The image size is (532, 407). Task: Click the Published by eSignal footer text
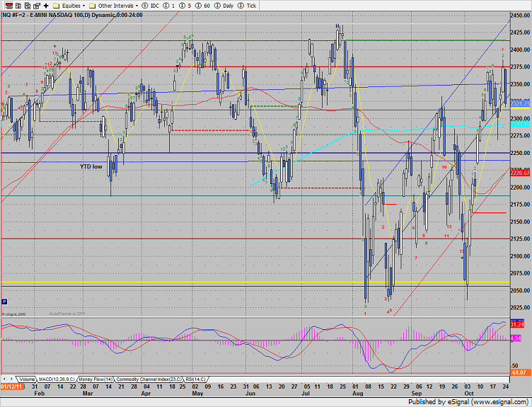469,402
